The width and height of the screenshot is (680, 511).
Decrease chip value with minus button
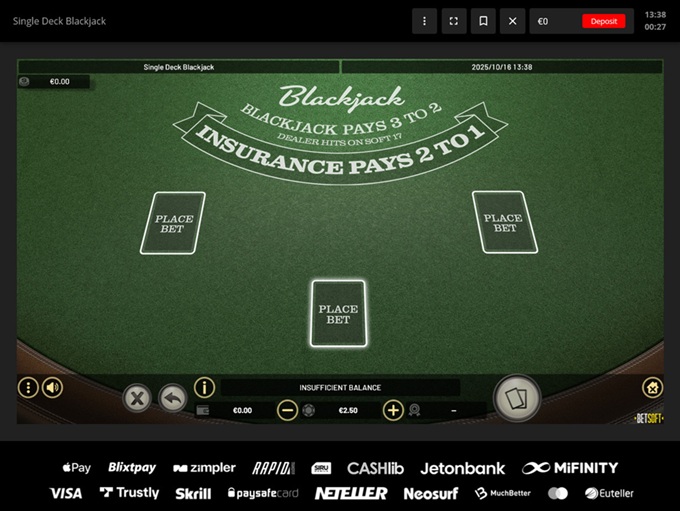287,410
